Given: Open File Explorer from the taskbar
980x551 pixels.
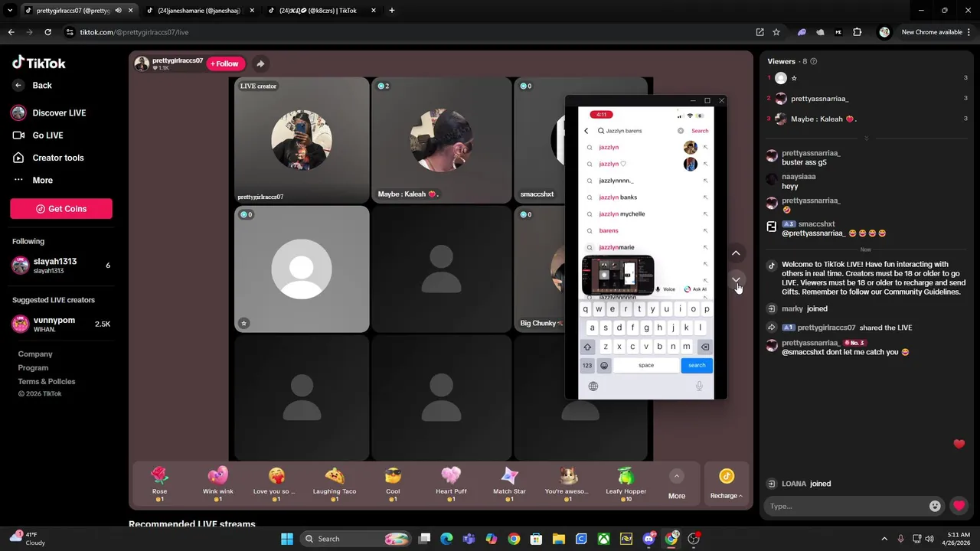Looking at the screenshot, I should pyautogui.click(x=558, y=539).
